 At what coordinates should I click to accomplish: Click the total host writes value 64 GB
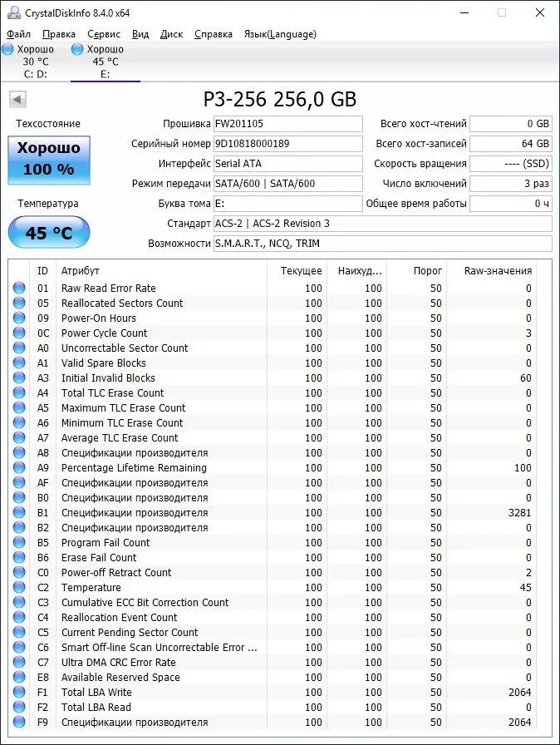511,144
